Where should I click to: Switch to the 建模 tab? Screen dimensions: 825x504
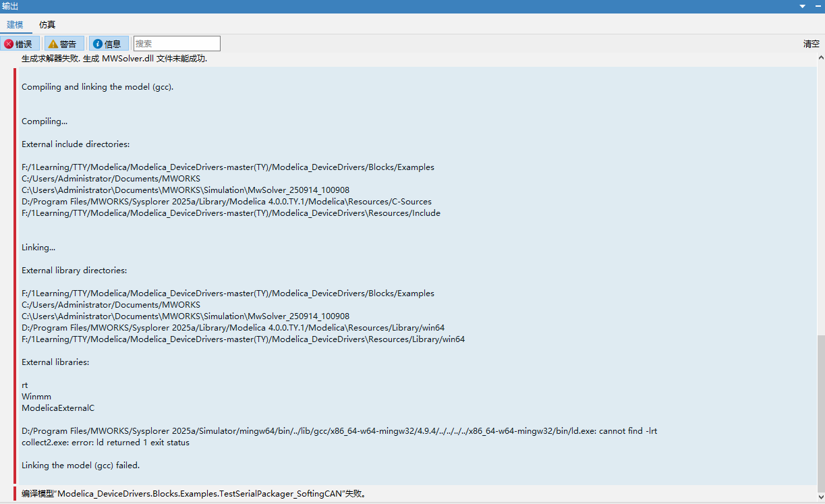(16, 24)
